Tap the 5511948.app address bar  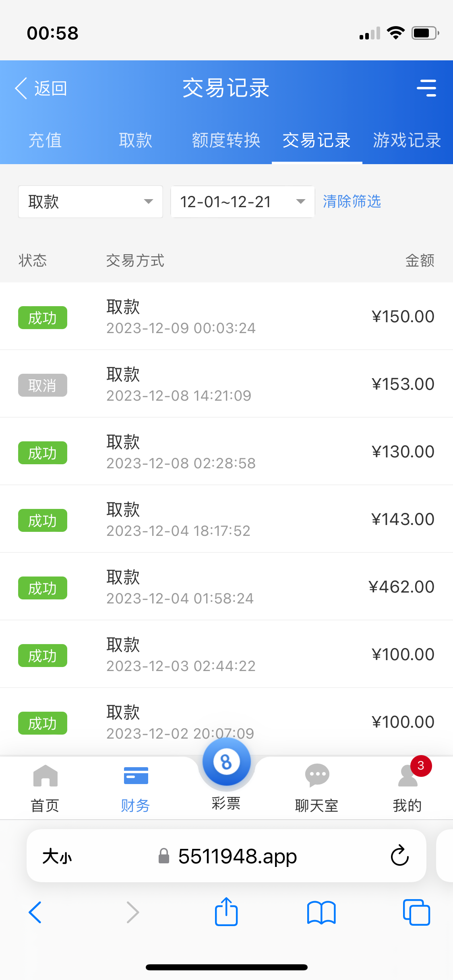238,856
